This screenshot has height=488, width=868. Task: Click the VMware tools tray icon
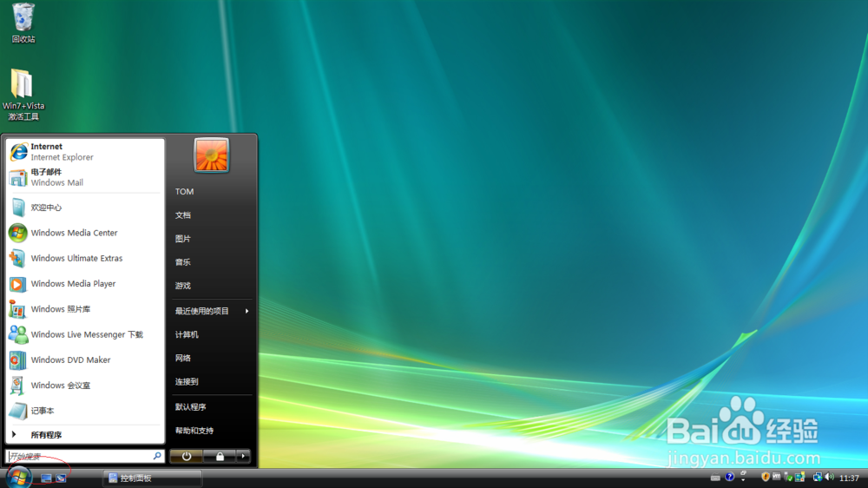(777, 476)
